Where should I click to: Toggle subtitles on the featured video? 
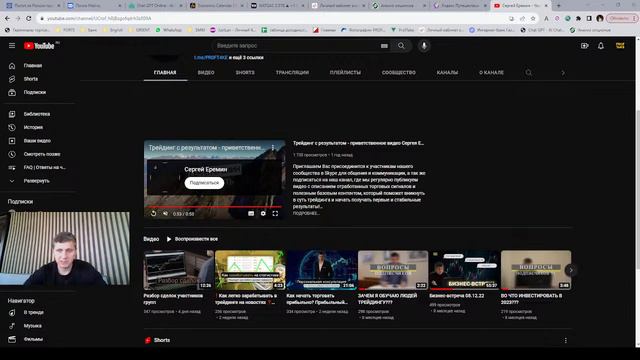click(x=251, y=213)
